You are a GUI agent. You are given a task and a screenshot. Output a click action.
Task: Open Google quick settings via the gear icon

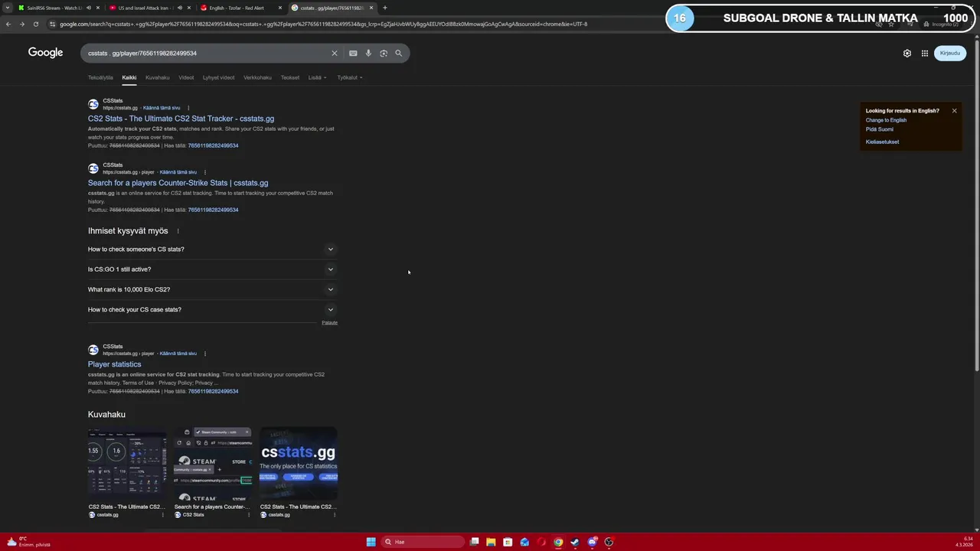coord(907,53)
